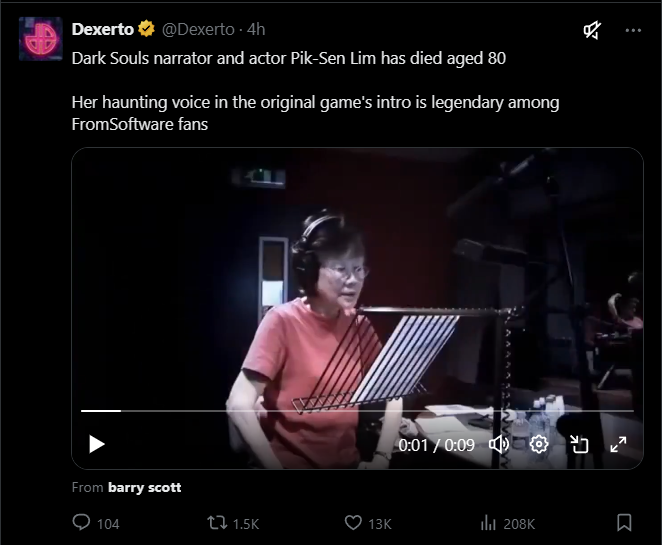Bookmark the post
662x545 pixels.
(x=624, y=523)
